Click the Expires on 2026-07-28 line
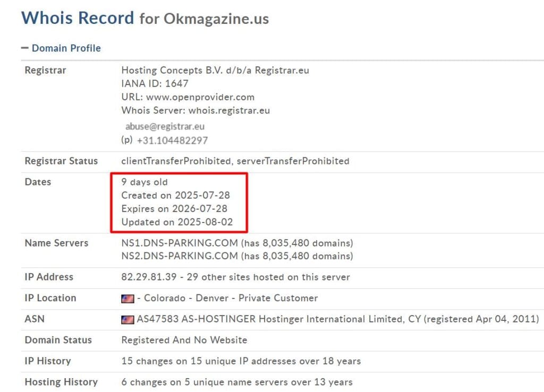Image resolution: width=544 pixels, height=392 pixels. pos(175,208)
